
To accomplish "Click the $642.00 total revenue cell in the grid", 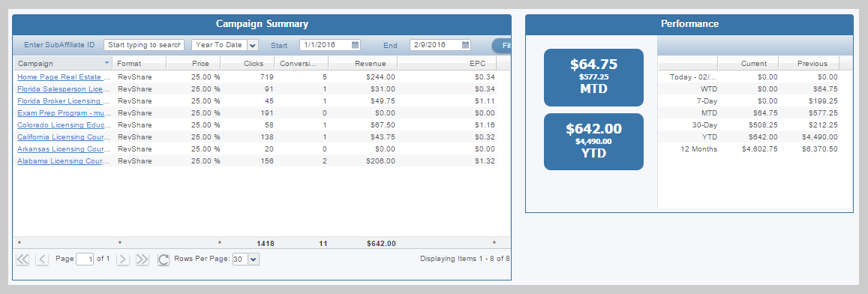I will (x=381, y=243).
